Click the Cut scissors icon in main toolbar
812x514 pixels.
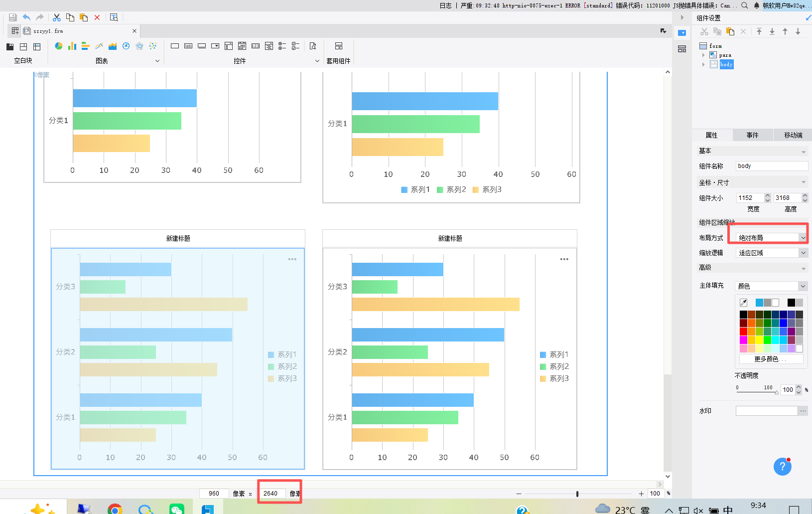[57, 17]
